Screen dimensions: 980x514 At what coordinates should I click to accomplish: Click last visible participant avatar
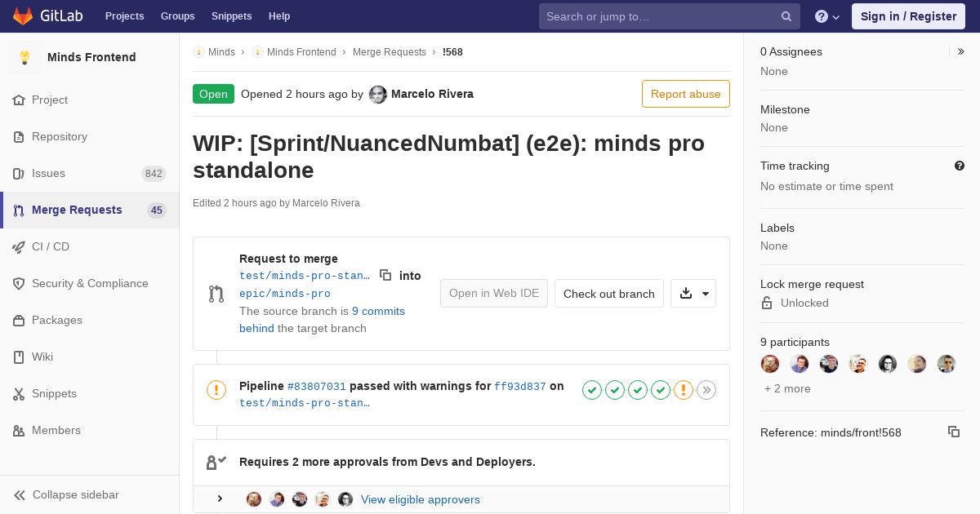[x=947, y=364]
